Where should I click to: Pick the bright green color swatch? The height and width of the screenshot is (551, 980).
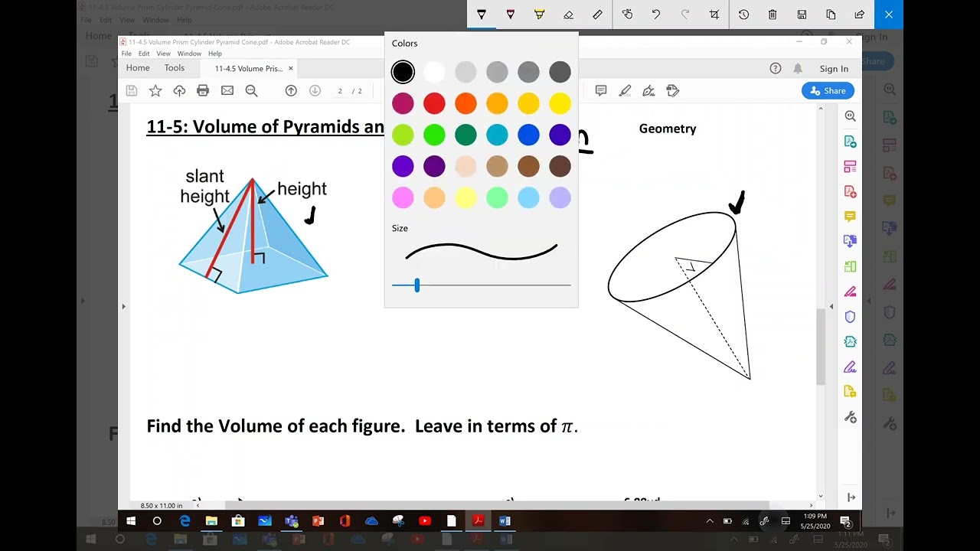[434, 135]
